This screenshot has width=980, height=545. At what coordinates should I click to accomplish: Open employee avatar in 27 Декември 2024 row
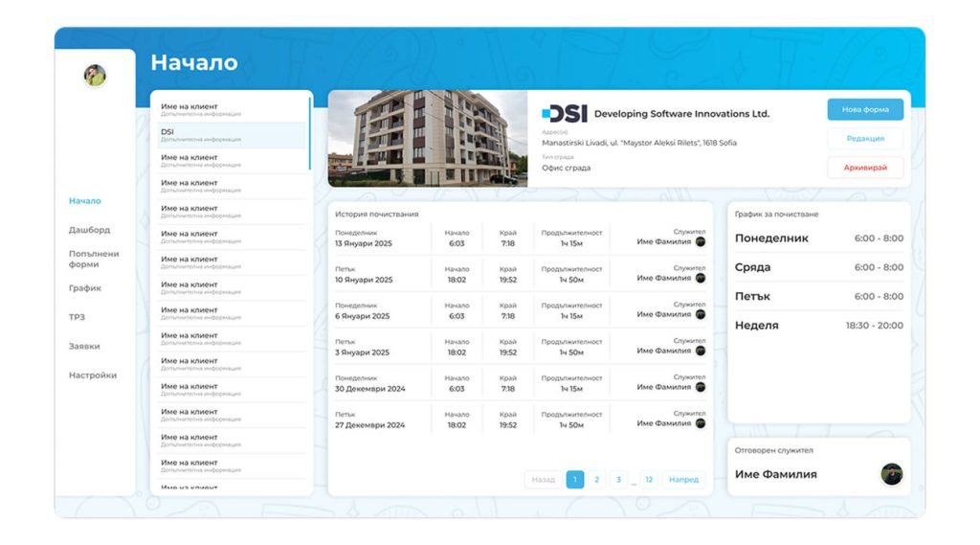click(x=700, y=423)
